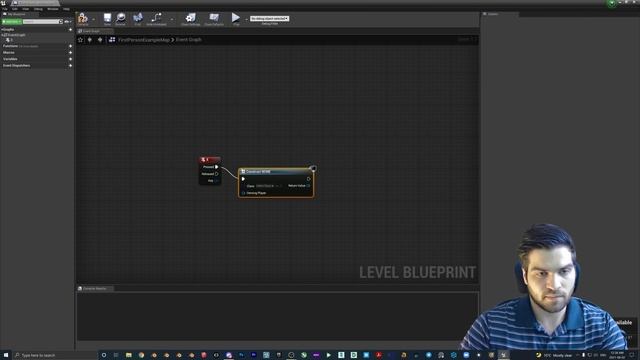
Task: Expand the Macros section
Action: click(9, 53)
